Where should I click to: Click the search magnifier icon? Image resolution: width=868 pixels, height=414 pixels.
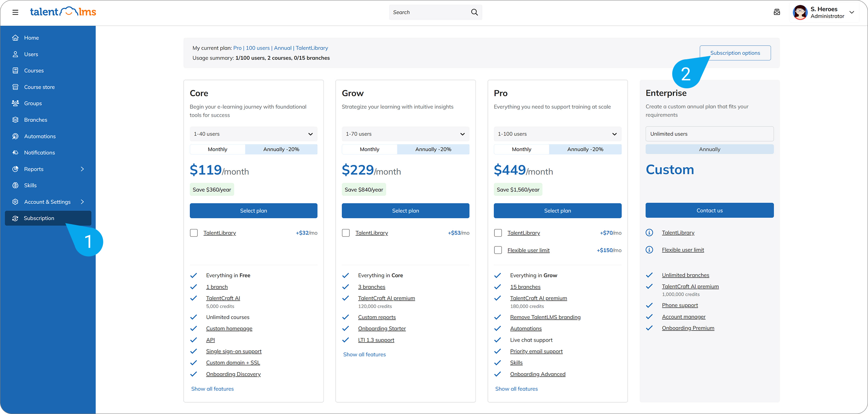[x=474, y=12]
